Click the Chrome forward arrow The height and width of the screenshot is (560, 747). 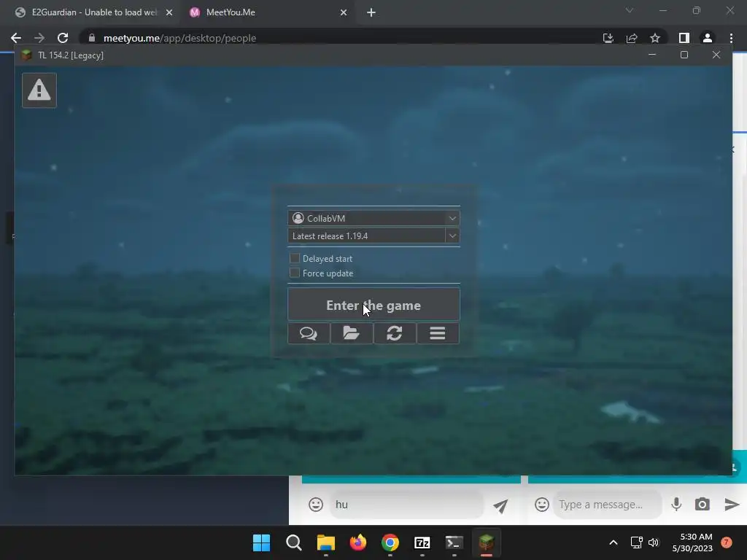point(39,38)
